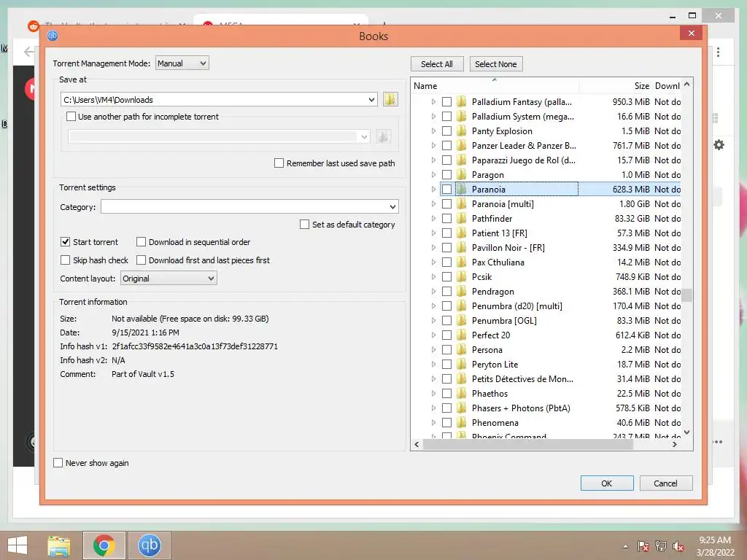Click Select All files
Viewport: 747px width, 560px height.
(437, 64)
